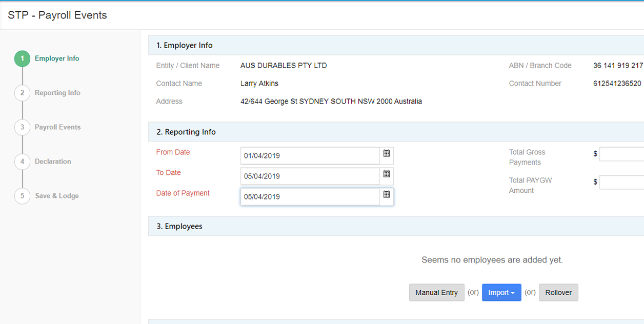
Task: Select step 1 circle in wizard
Action: pyautogui.click(x=22, y=59)
